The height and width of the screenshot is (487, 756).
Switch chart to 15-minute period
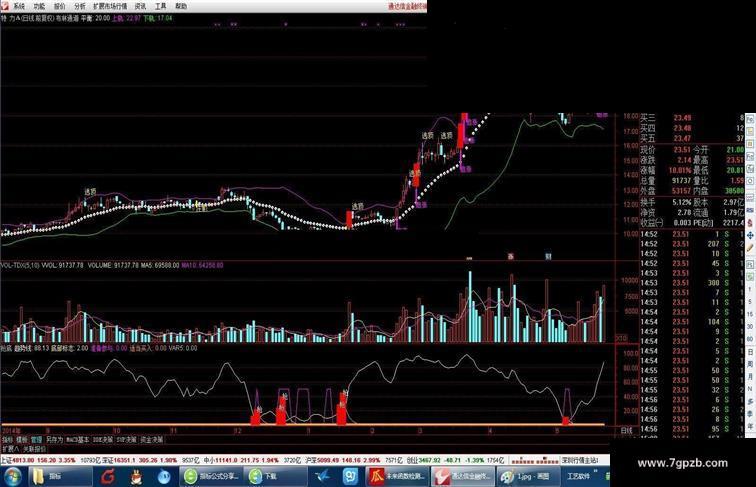click(750, 314)
